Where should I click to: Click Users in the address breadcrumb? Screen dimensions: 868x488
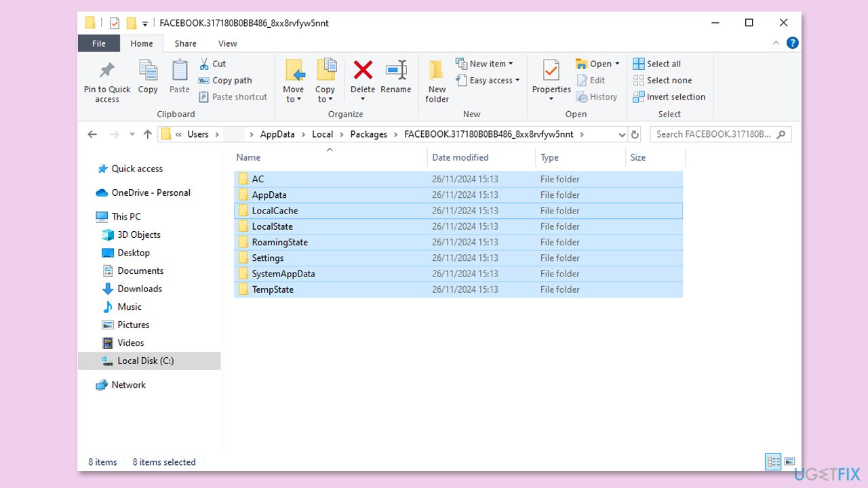coord(198,134)
